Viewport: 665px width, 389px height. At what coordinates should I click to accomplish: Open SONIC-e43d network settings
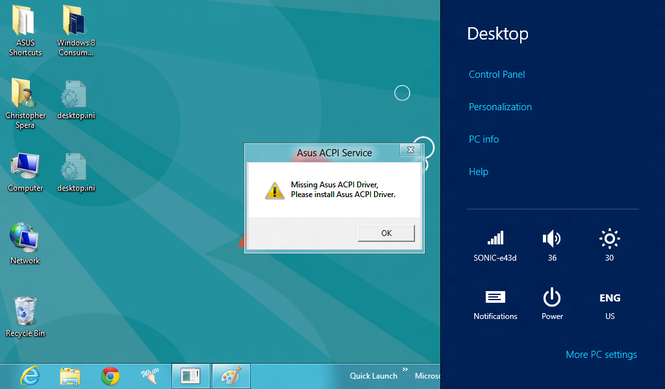pos(495,246)
